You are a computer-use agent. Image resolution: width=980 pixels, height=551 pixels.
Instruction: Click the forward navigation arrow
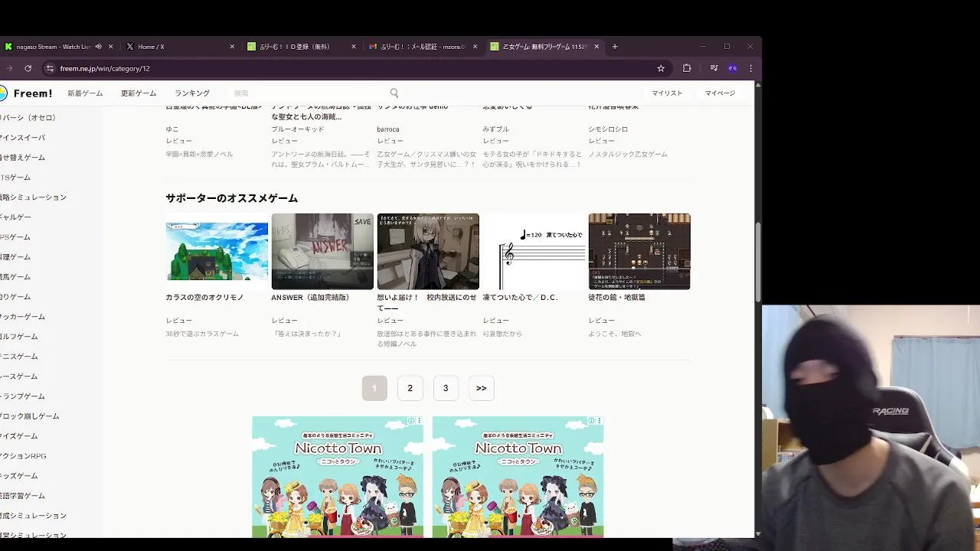(x=9, y=68)
